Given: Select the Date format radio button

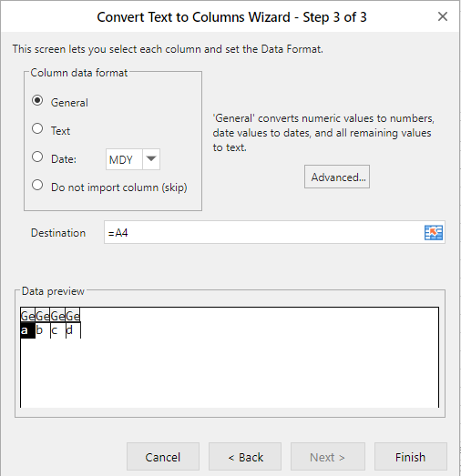Looking at the screenshot, I should click(x=37, y=157).
